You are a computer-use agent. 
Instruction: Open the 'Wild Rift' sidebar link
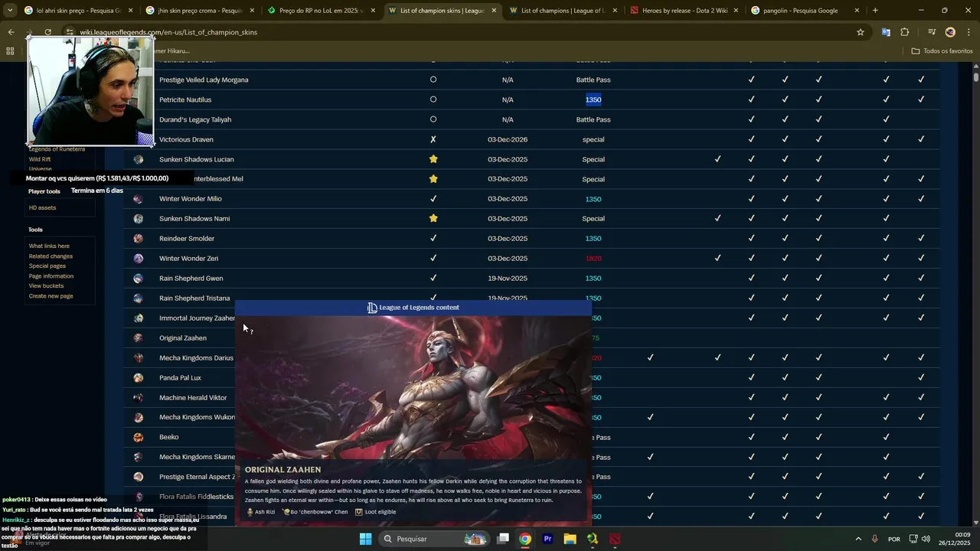point(40,159)
